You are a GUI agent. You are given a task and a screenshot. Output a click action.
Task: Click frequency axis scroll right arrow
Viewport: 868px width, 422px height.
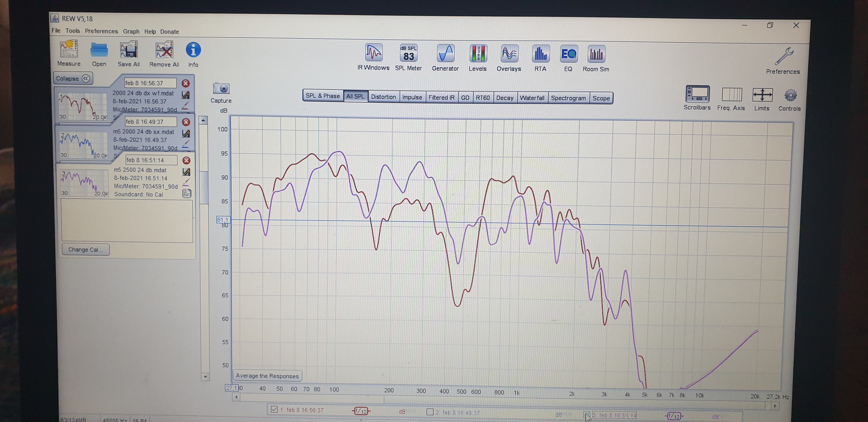(775, 406)
